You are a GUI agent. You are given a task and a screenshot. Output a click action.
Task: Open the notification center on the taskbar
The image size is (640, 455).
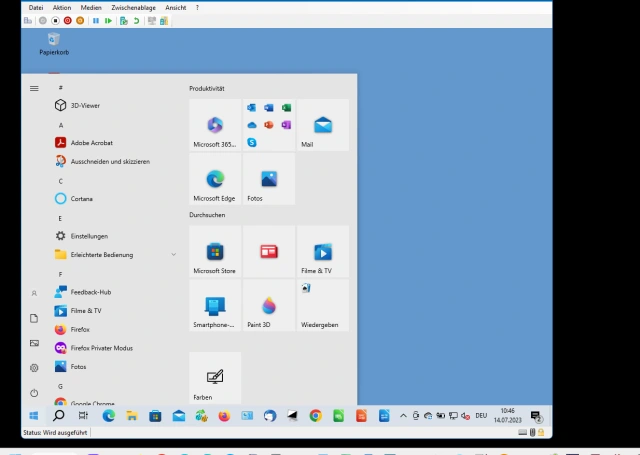[x=536, y=415]
